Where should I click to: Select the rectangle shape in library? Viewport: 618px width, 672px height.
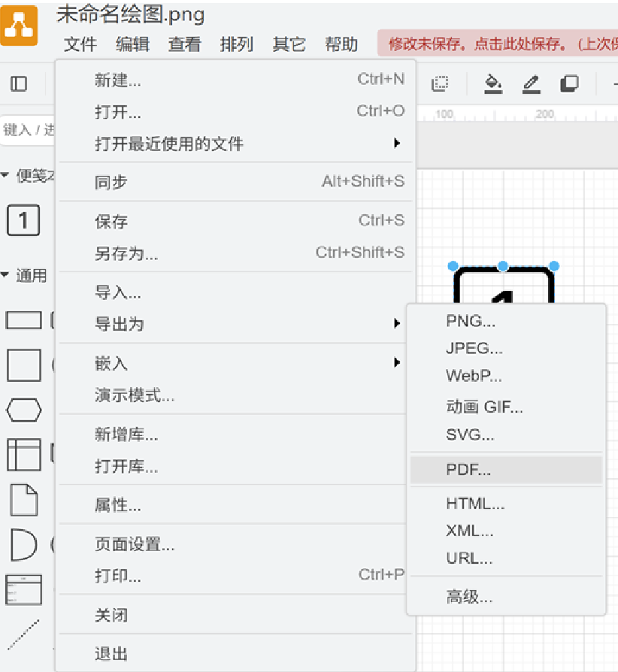tap(23, 320)
